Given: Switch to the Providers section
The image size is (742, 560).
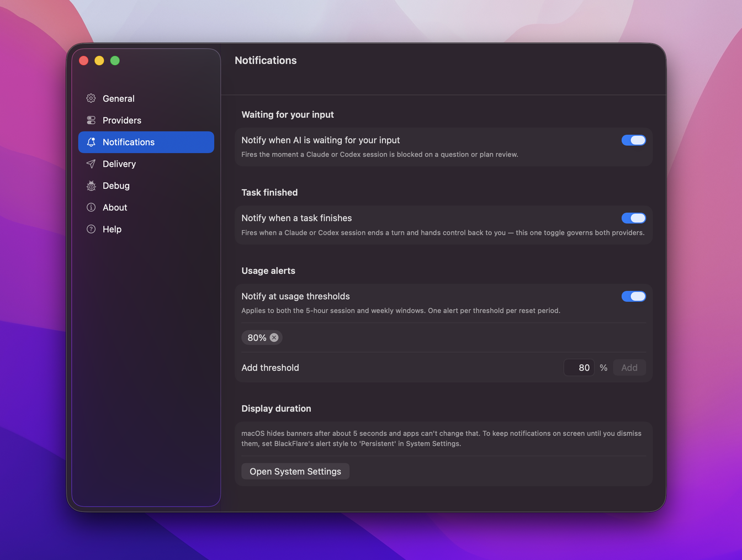Looking at the screenshot, I should point(146,120).
